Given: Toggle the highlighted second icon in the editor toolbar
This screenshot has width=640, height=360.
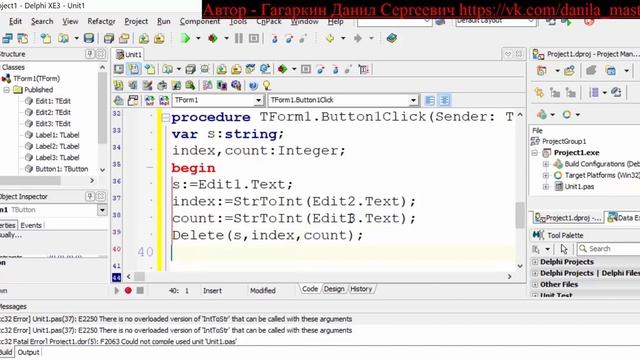Looking at the screenshot, I should coord(133,69).
